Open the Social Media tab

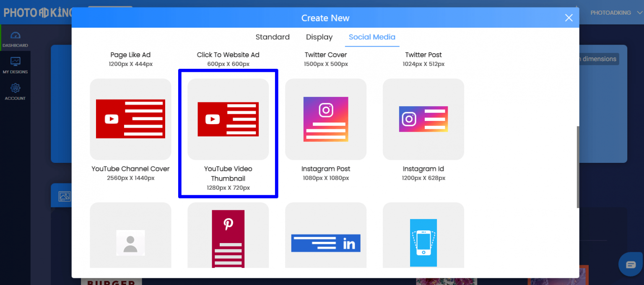pos(372,37)
